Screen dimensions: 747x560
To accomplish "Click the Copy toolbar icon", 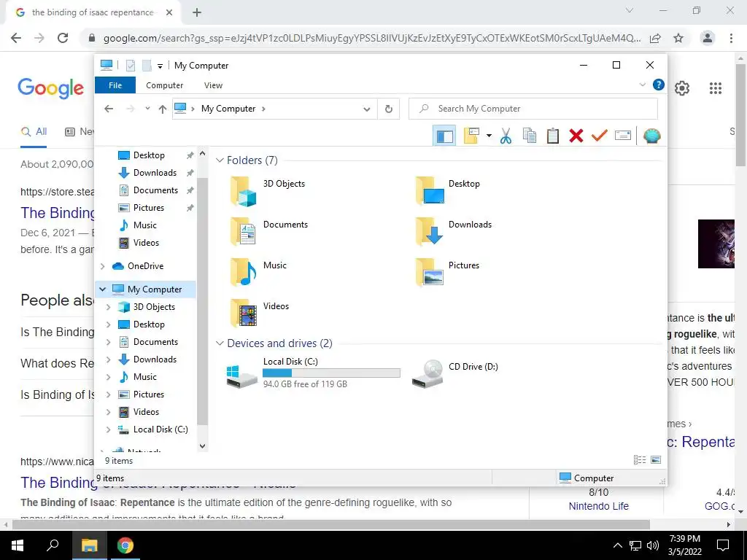I will pyautogui.click(x=530, y=136).
